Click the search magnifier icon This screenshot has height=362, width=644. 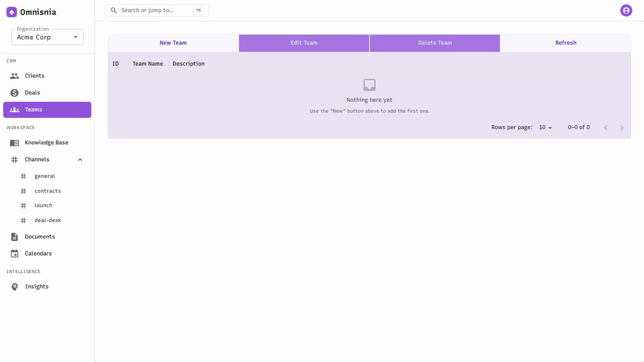114,10
